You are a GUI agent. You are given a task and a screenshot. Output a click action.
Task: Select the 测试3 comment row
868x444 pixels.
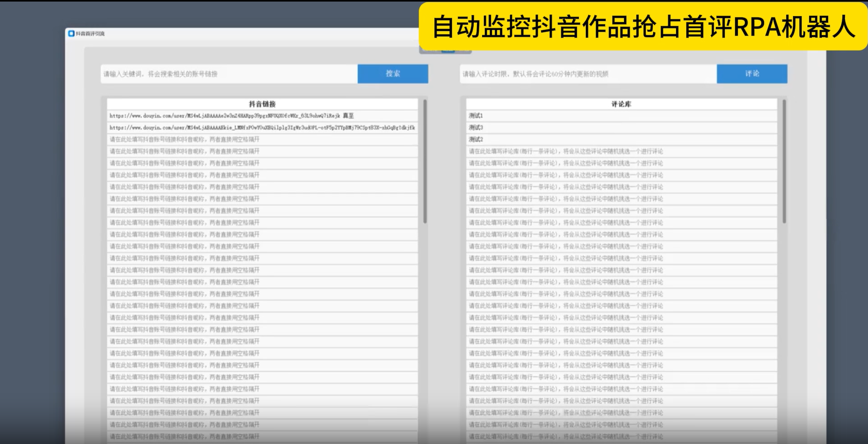coord(621,128)
